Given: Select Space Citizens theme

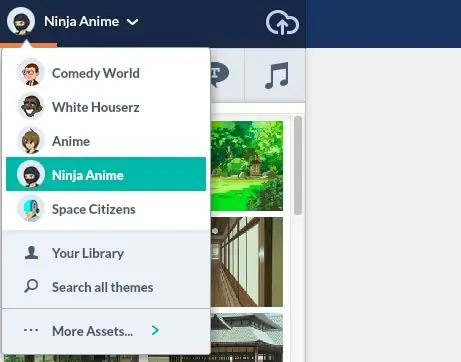Looking at the screenshot, I should [106, 209].
